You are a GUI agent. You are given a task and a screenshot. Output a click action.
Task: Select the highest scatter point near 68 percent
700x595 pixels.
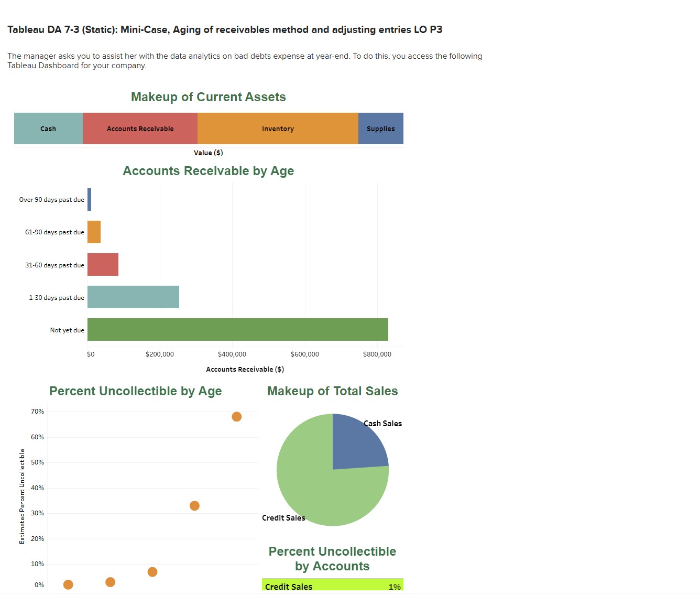pyautogui.click(x=236, y=416)
